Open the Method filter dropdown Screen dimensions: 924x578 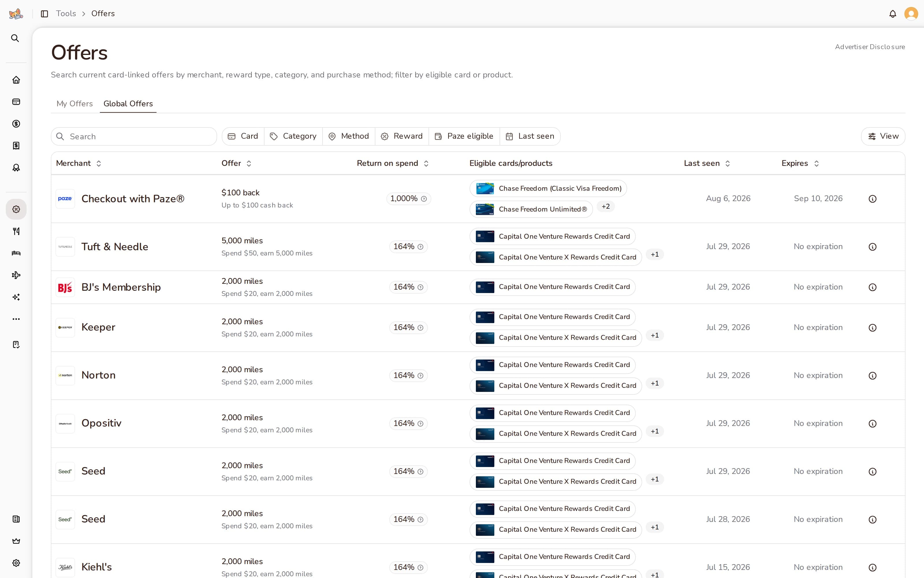pyautogui.click(x=349, y=136)
